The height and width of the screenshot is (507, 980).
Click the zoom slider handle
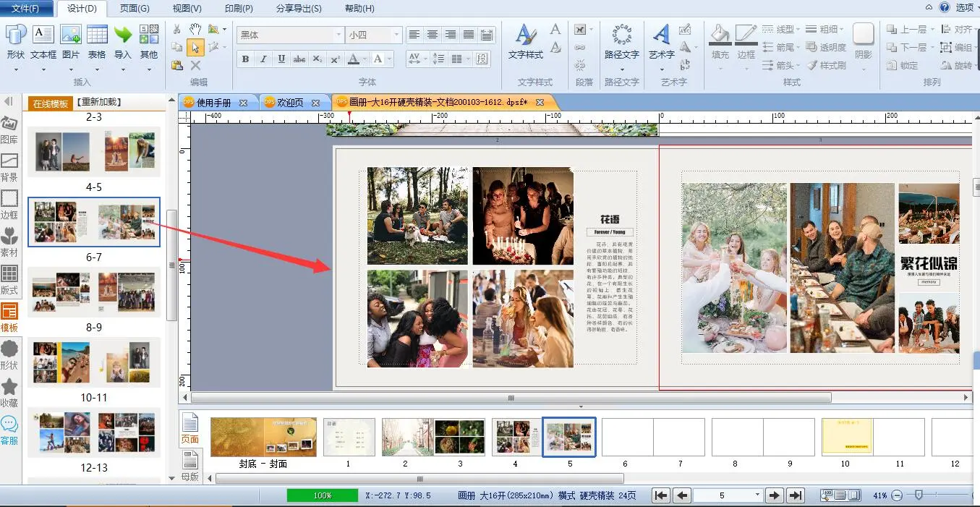pos(919,495)
